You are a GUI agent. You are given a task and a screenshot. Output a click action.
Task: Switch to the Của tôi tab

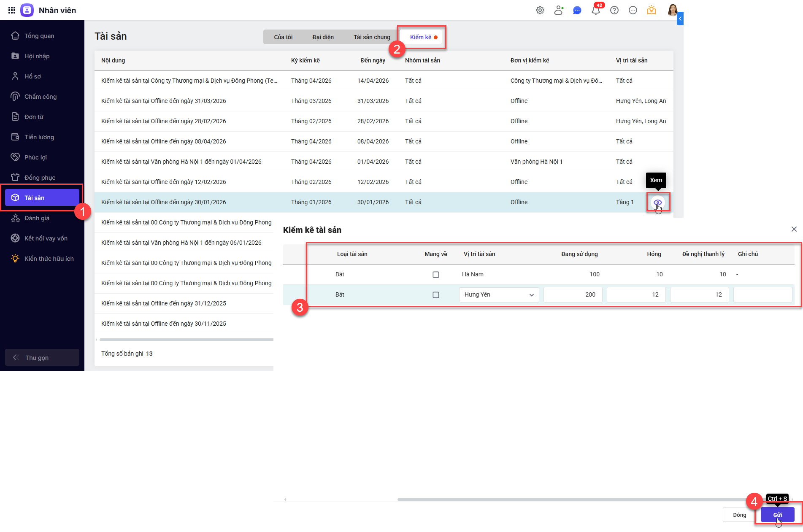[x=283, y=37]
